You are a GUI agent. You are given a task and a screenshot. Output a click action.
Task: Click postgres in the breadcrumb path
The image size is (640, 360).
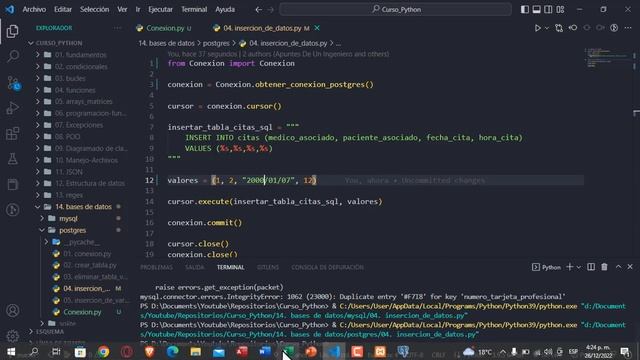(216, 43)
